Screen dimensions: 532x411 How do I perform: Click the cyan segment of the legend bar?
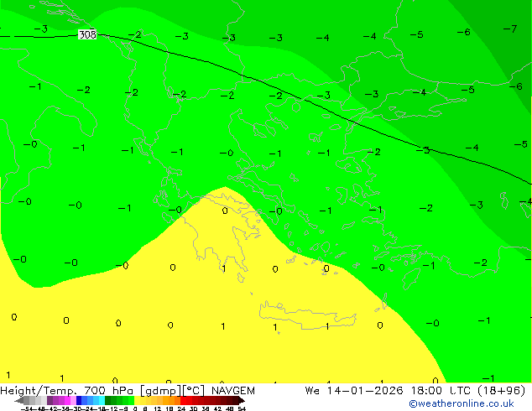point(99,401)
